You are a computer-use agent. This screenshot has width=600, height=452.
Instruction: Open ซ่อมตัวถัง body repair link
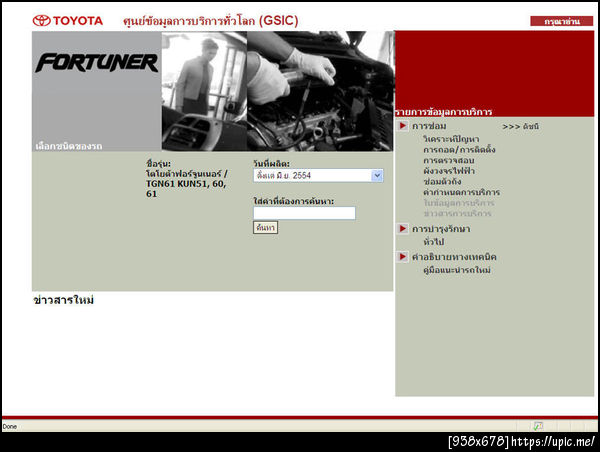coord(442,181)
